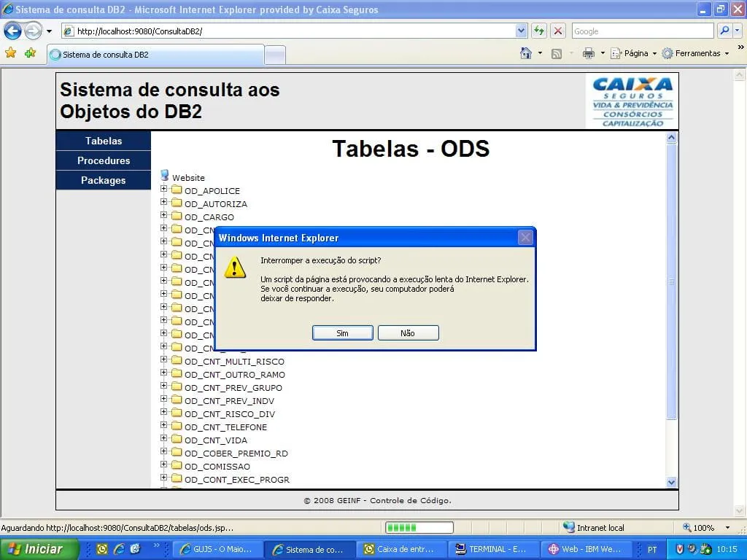Click the Add to Favorites icon

tap(31, 52)
